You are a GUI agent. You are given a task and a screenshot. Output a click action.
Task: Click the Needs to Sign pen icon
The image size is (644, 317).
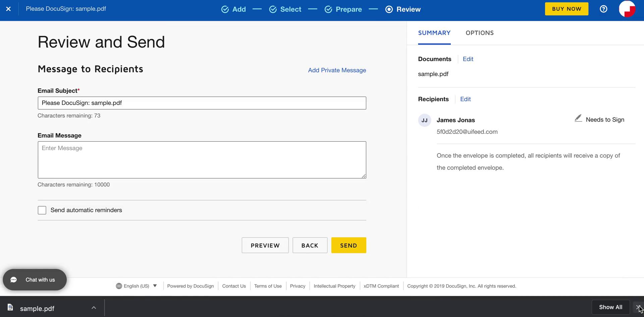pyautogui.click(x=578, y=118)
